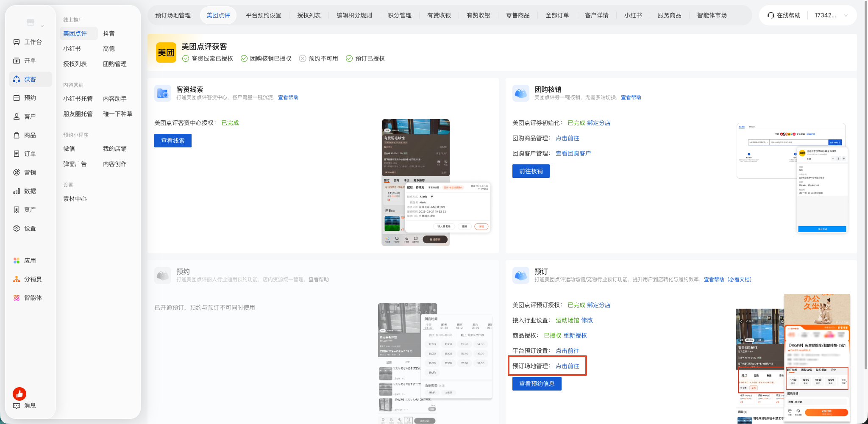
Task: Open 碰一下种草 menu item
Action: (118, 114)
